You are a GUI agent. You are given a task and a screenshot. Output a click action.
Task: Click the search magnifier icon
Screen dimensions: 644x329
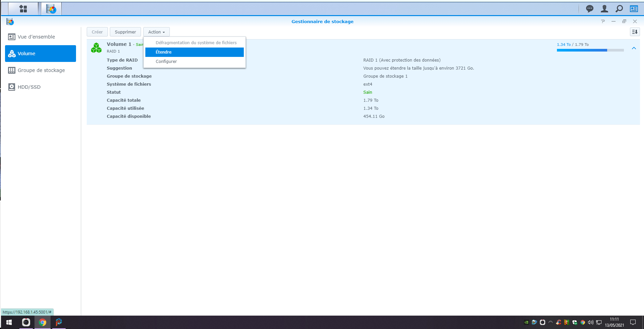(619, 9)
